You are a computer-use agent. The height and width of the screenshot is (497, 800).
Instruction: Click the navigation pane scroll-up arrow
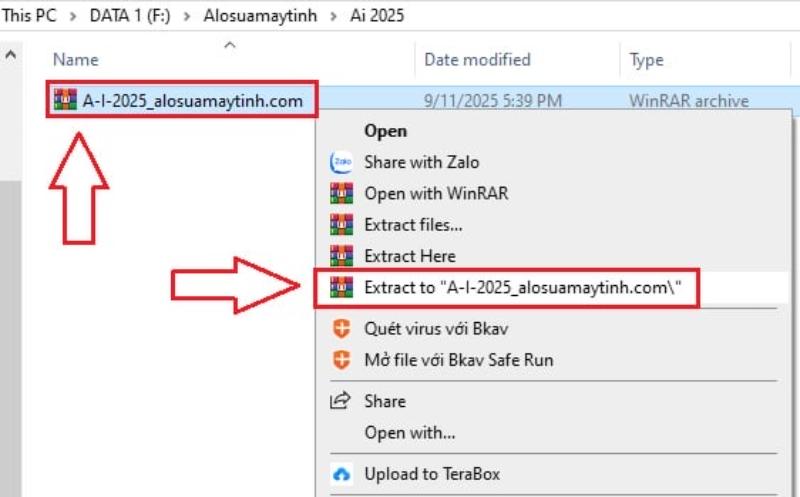click(x=10, y=57)
